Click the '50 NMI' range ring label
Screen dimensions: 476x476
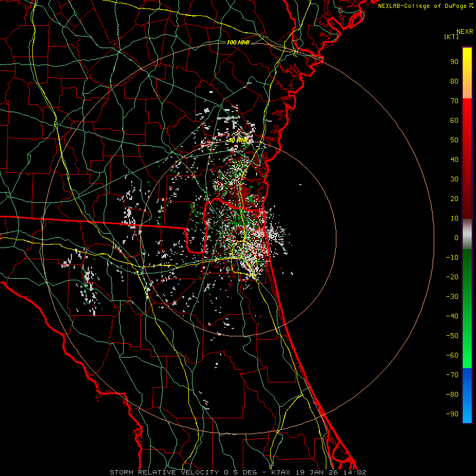[239, 141]
